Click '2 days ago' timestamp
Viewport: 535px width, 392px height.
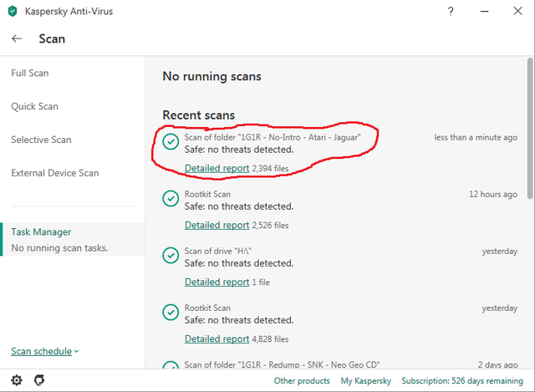point(497,364)
